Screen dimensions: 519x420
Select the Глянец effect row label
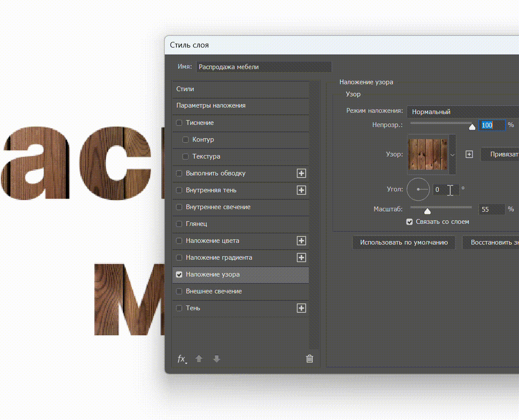(x=196, y=224)
